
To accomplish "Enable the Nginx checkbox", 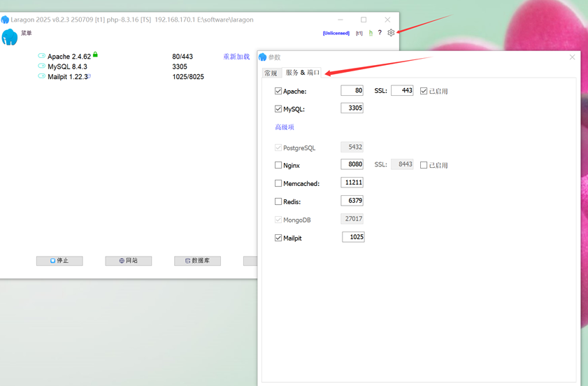I will pos(278,165).
